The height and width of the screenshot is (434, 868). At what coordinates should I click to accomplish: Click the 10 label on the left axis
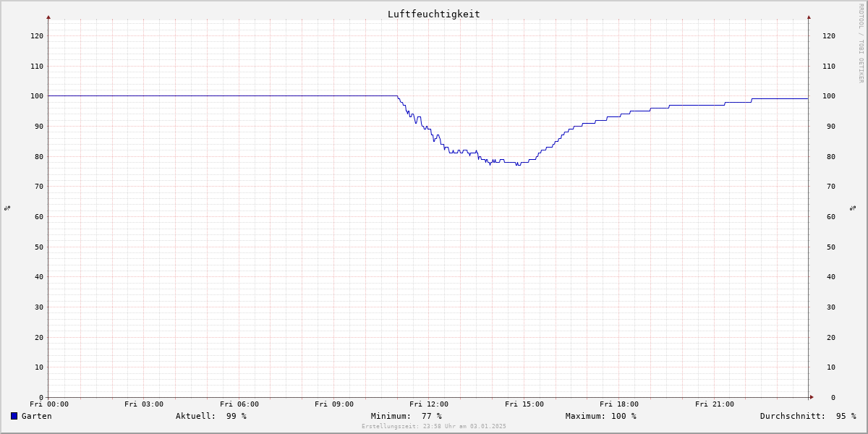click(x=38, y=367)
